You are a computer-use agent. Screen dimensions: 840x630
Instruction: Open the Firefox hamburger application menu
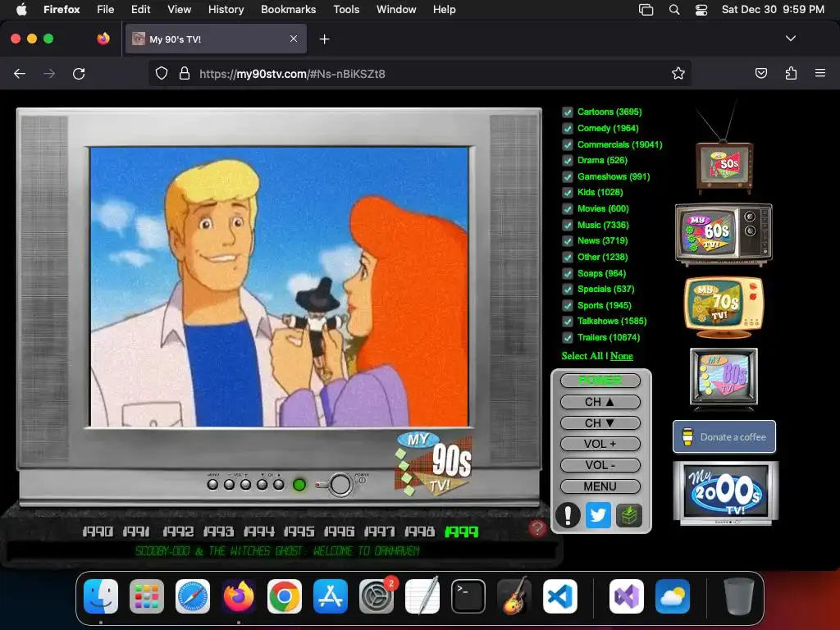[819, 73]
